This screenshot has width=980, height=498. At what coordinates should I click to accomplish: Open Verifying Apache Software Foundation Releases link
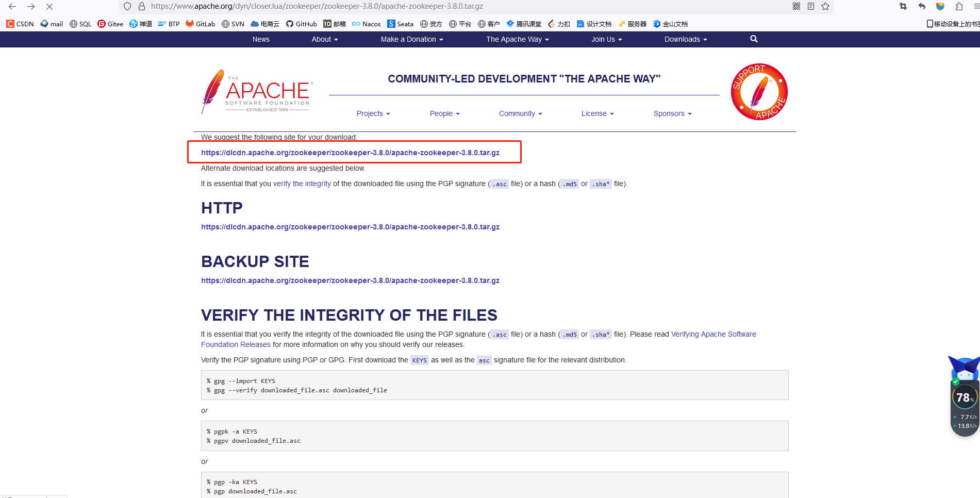(713, 334)
